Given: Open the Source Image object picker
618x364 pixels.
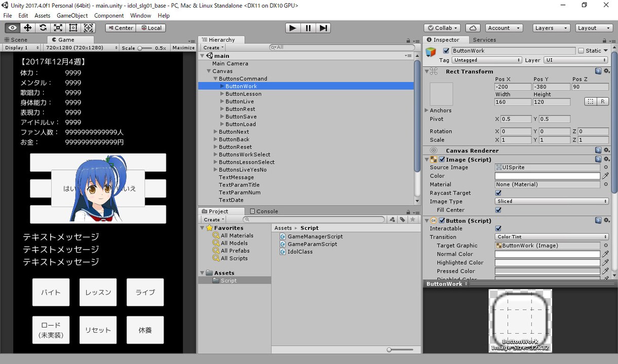Looking at the screenshot, I should point(606,168).
